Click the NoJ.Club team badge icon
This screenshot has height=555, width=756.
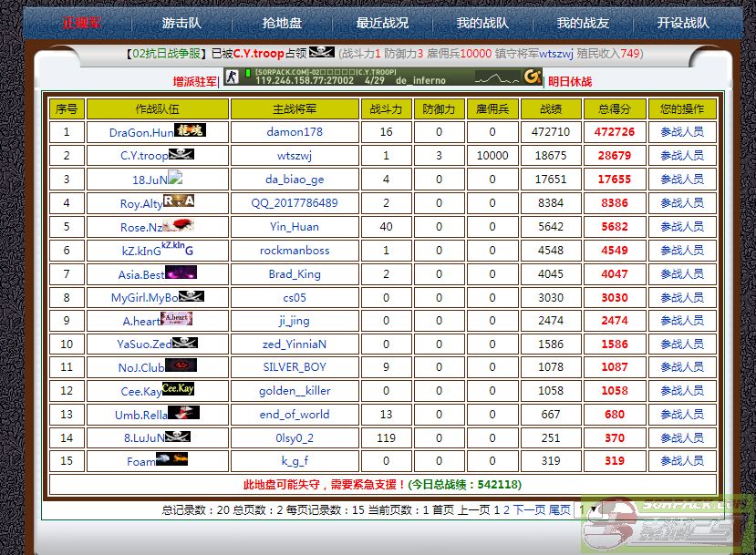pyautogui.click(x=181, y=366)
